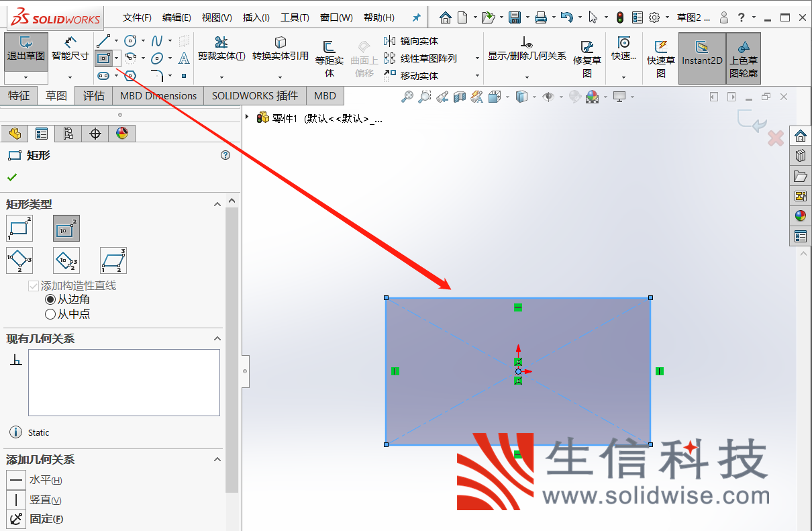Open the DisplayManager tab
Image resolution: width=812 pixels, height=531 pixels.
[x=121, y=133]
